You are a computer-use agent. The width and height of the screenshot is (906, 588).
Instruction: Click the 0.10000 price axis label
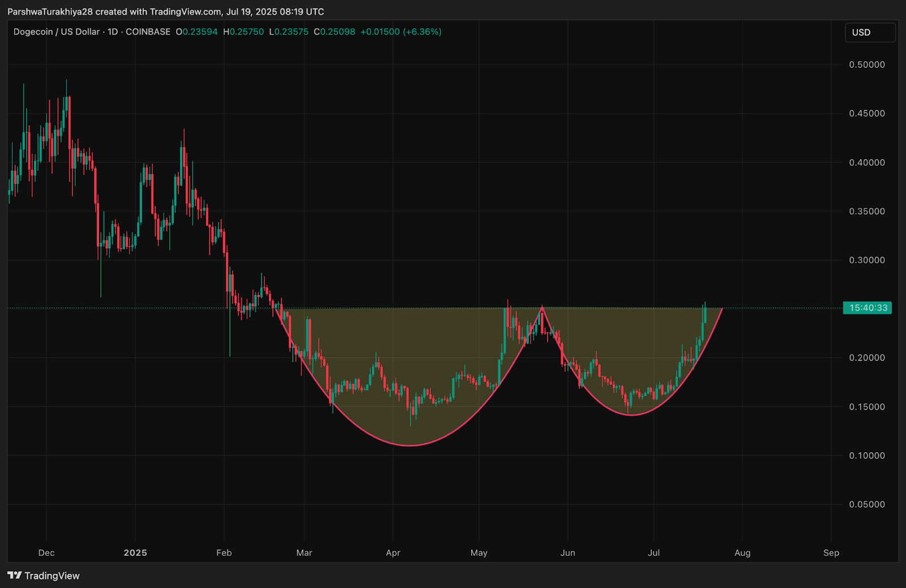(x=867, y=456)
